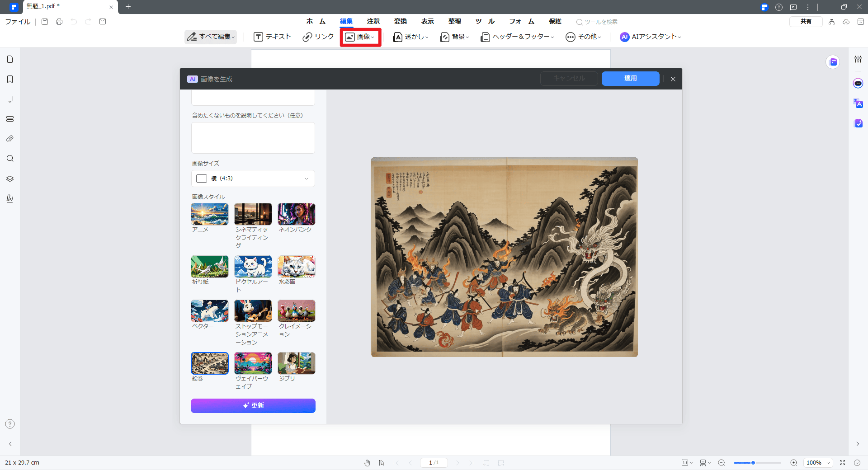The height and width of the screenshot is (470, 868).
Task: Switch to the 変換 tab
Action: point(401,21)
